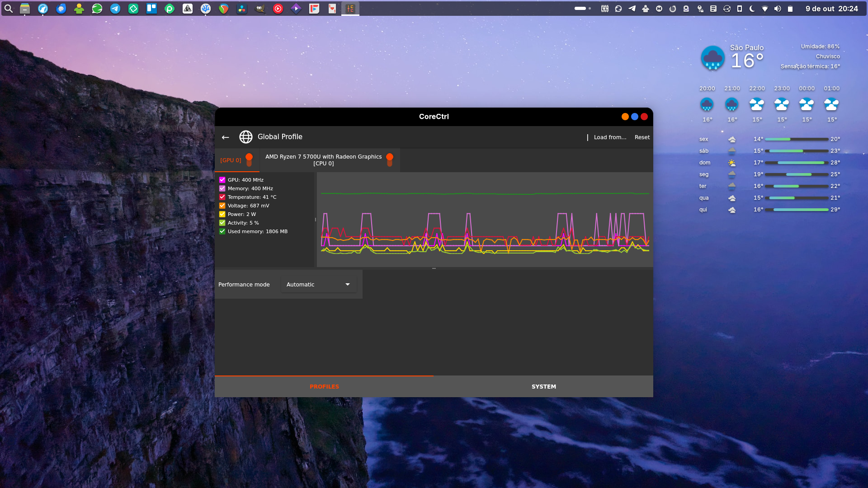Open Trello from the top dock
The width and height of the screenshot is (868, 488).
(151, 9)
